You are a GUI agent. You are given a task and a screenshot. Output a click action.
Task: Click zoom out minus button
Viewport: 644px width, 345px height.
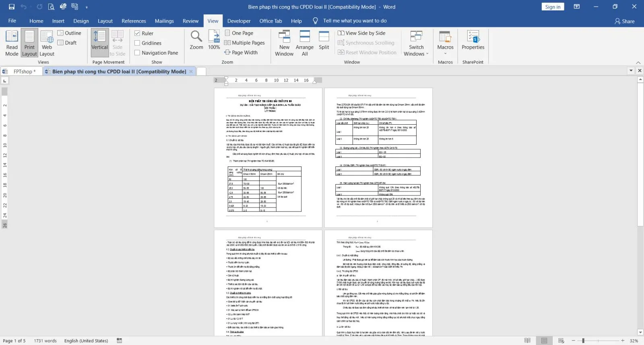(x=573, y=341)
